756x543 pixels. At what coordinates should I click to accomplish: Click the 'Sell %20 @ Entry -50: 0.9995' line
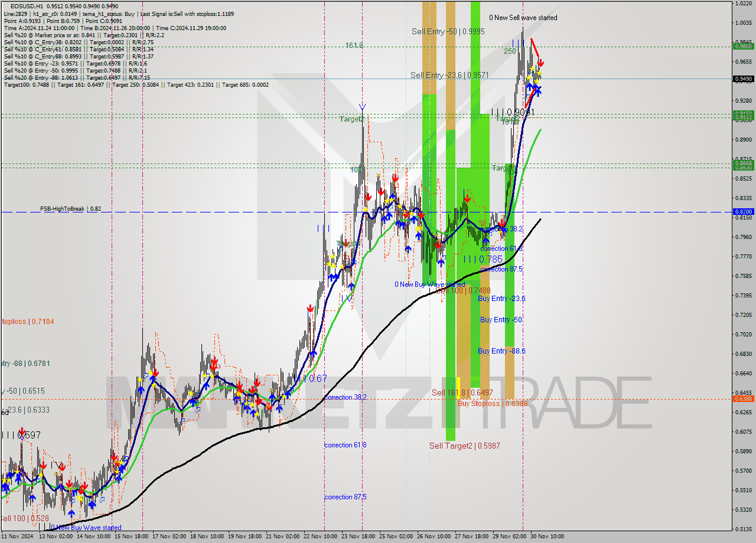[75, 70]
